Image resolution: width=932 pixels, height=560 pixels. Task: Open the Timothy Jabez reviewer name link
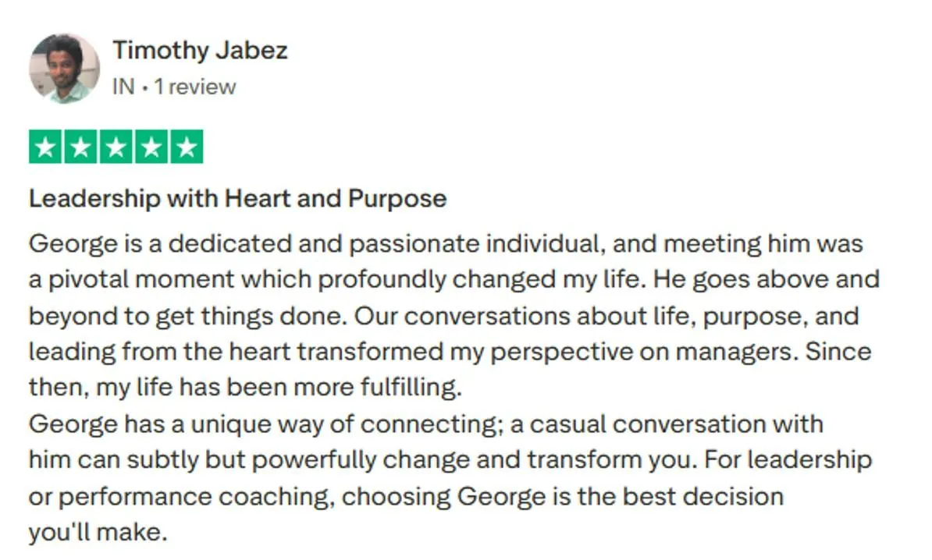(x=201, y=50)
